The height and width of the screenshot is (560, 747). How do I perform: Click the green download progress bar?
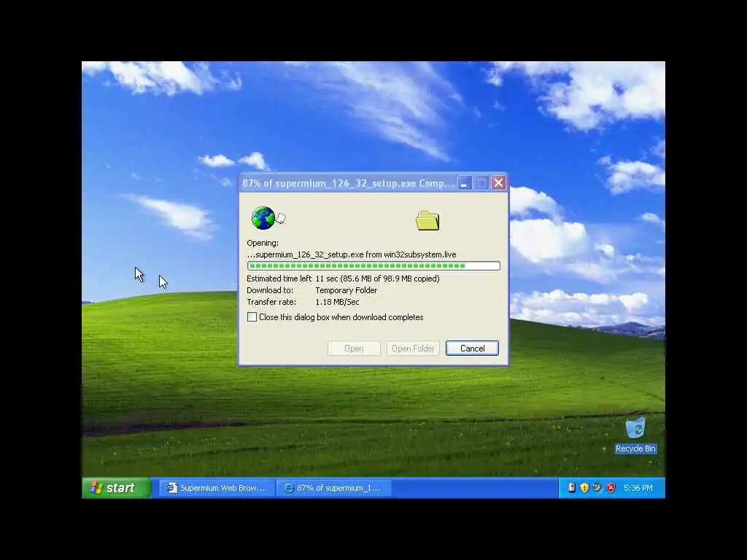coord(373,265)
